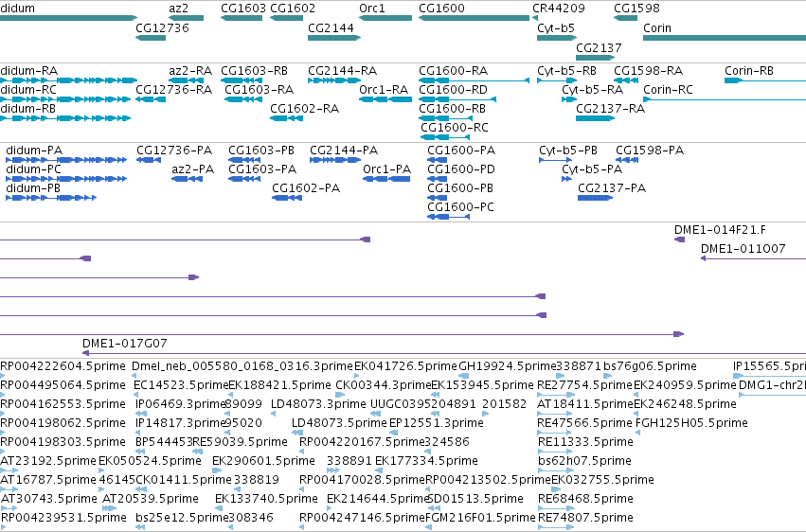Open the Cyt-b5-RA transcript label
The image size is (806, 532).
592,90
